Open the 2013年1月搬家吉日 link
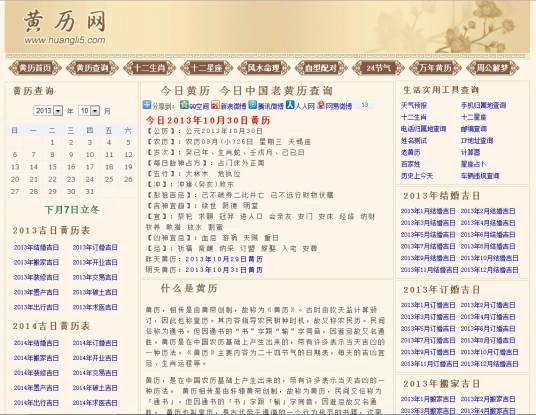 click(428, 399)
